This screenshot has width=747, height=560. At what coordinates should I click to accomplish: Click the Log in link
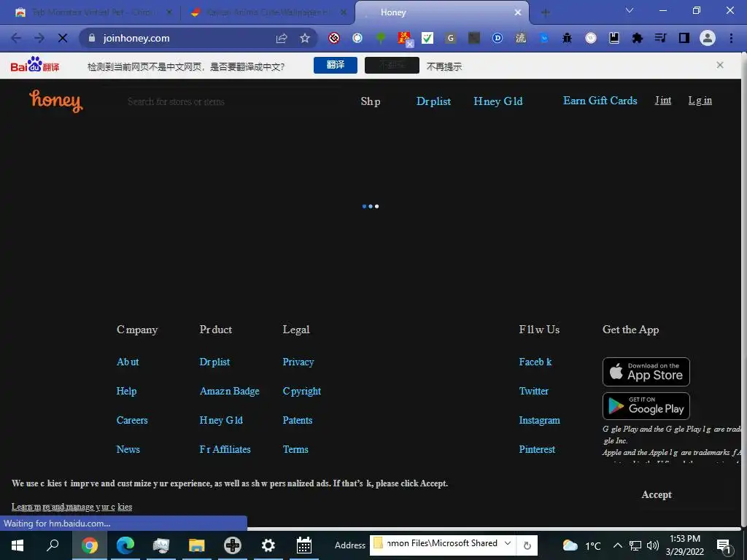click(700, 100)
